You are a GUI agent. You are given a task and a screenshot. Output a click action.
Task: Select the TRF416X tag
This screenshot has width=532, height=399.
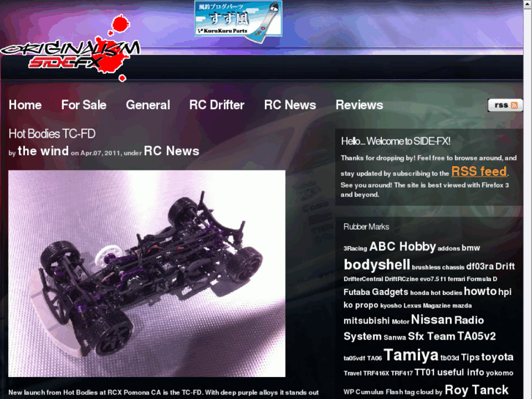pyautogui.click(x=376, y=373)
